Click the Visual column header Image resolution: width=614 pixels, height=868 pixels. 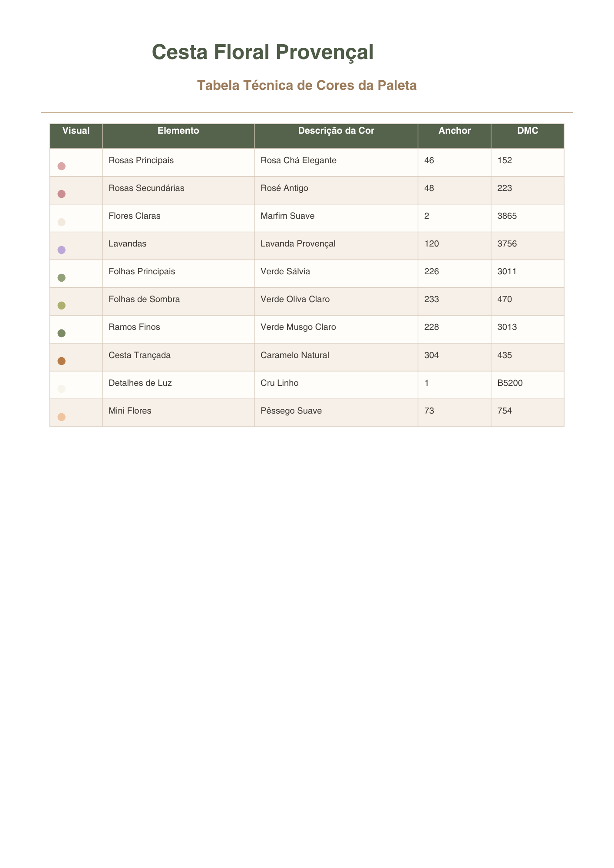tap(76, 131)
